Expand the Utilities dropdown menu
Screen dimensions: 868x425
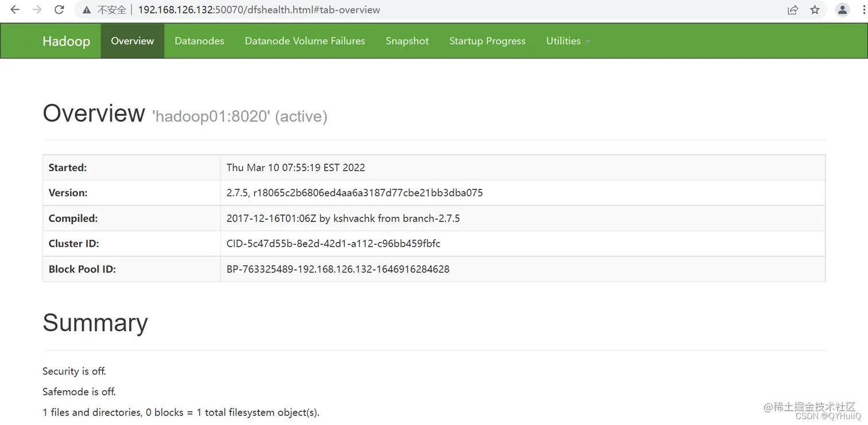coord(568,41)
